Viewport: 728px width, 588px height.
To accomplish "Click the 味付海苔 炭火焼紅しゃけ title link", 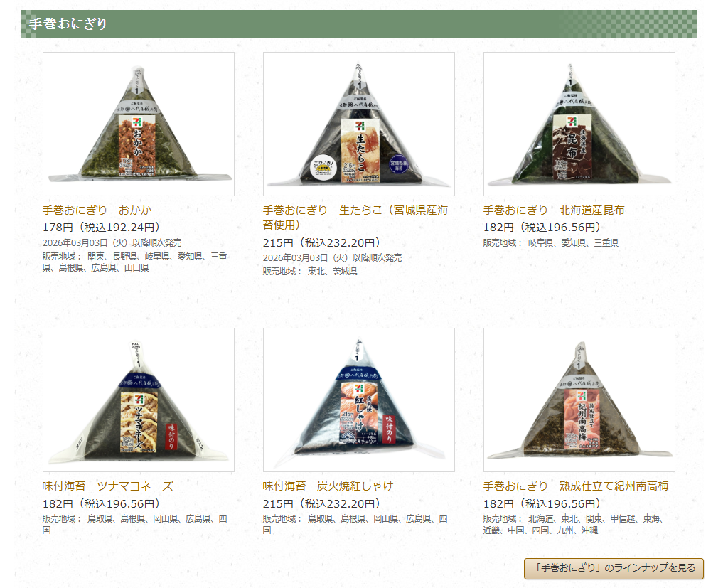I will 328,486.
